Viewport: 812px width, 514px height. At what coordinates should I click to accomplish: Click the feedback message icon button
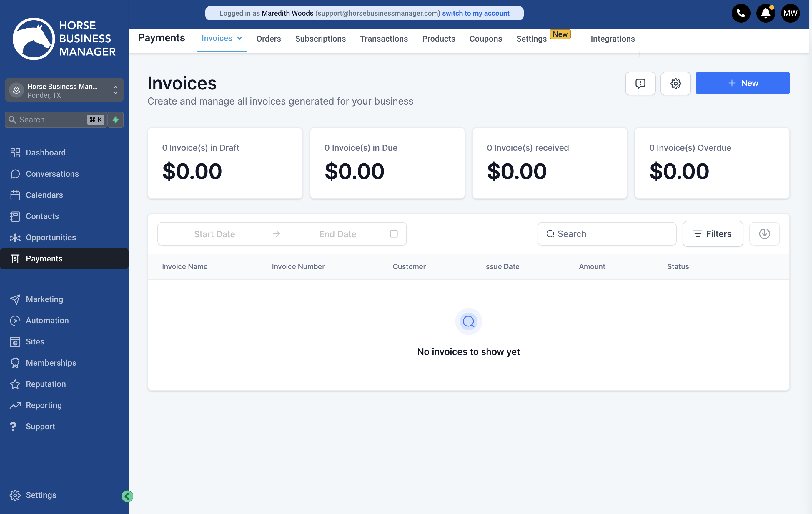640,83
